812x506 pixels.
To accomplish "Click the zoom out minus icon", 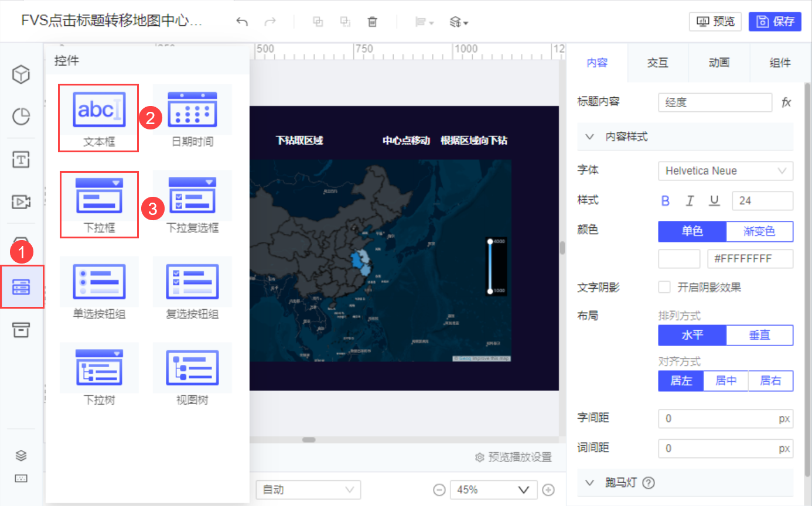I will tap(438, 490).
